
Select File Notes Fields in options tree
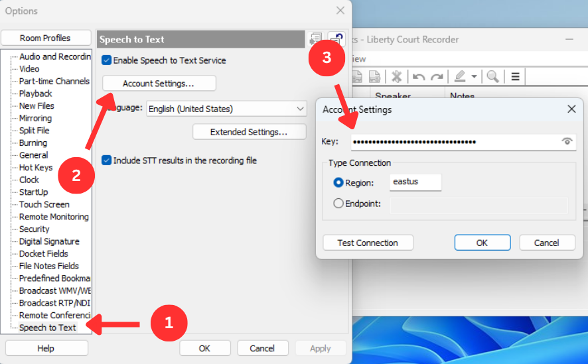coord(48,266)
